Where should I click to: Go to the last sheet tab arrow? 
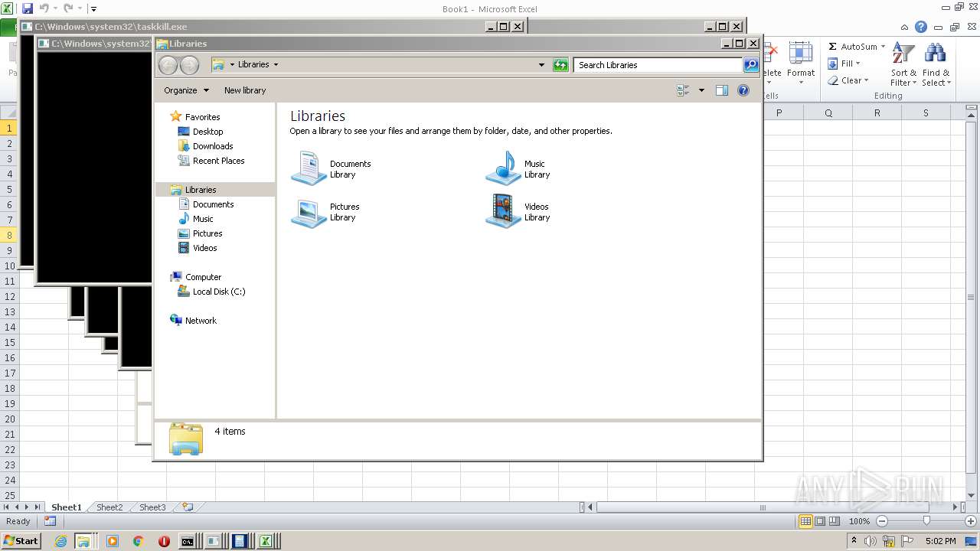coord(38,507)
